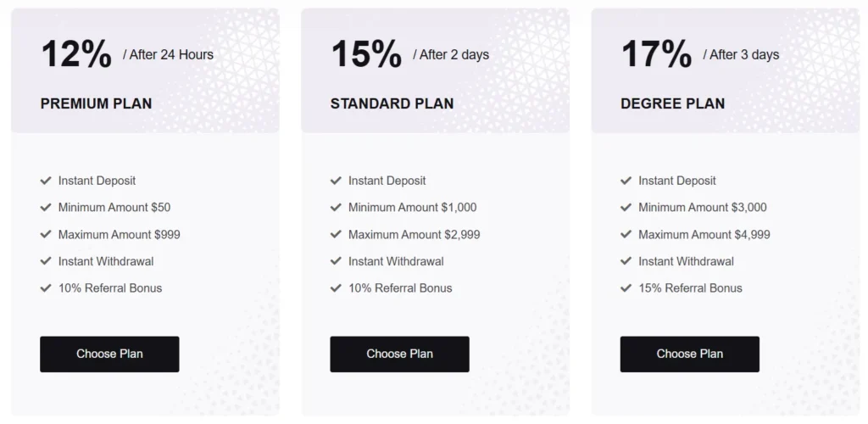Click the 12% return rate text
868x424 pixels.
[x=75, y=54]
